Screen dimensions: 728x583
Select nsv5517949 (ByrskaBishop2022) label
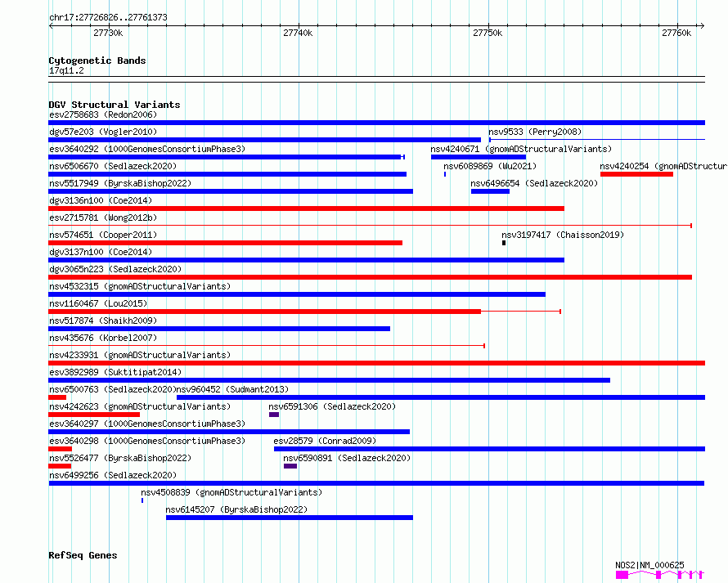(120, 183)
